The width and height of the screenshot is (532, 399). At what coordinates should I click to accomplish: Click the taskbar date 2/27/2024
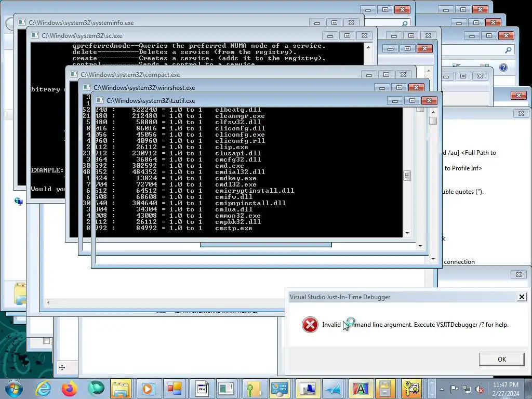(506, 394)
